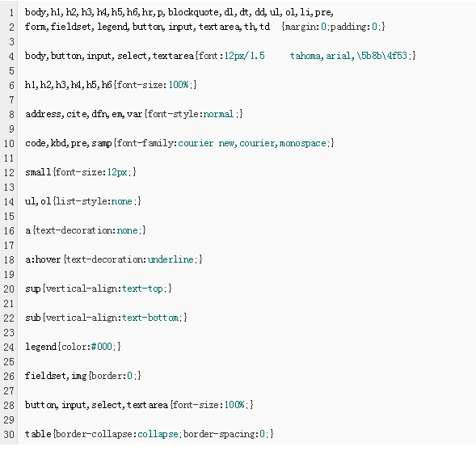Click 'border-spacing:0' declaration
Viewport: 476px width, 455px height.
(224, 434)
